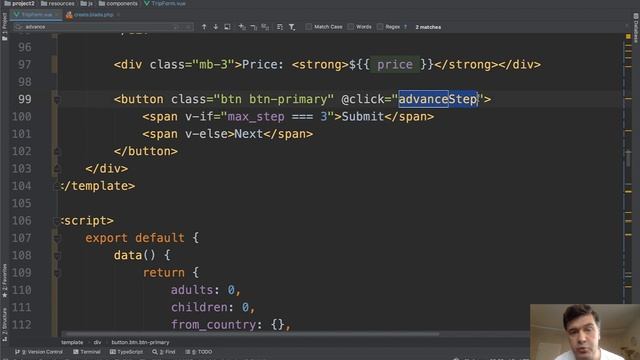This screenshot has width=640, height=360.
Task: Click 'button.btn.btn-primary' breadcrumb
Action: tap(140, 342)
